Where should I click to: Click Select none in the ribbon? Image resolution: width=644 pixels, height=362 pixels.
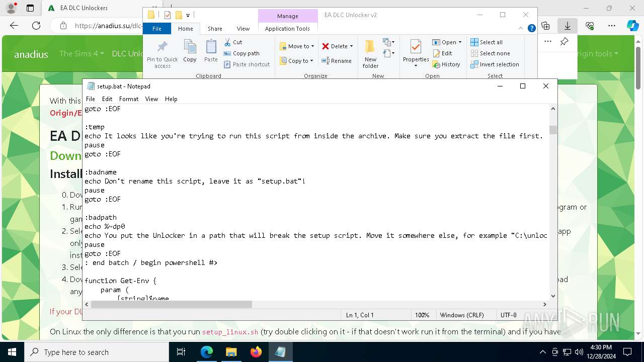pos(490,53)
